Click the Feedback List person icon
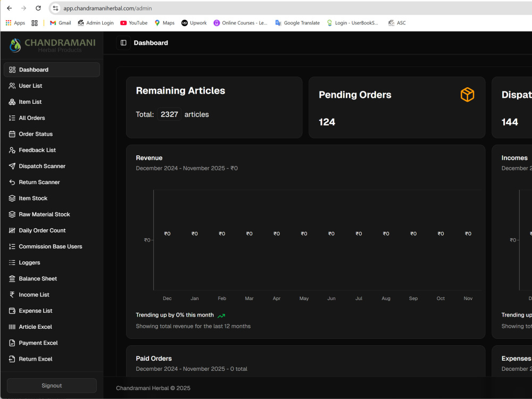This screenshot has height=399, width=532. pos(12,150)
